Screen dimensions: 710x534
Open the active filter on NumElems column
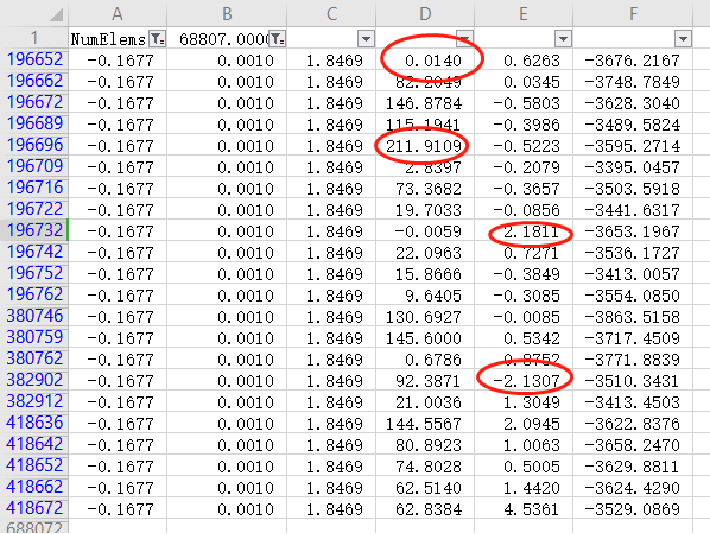(x=157, y=39)
